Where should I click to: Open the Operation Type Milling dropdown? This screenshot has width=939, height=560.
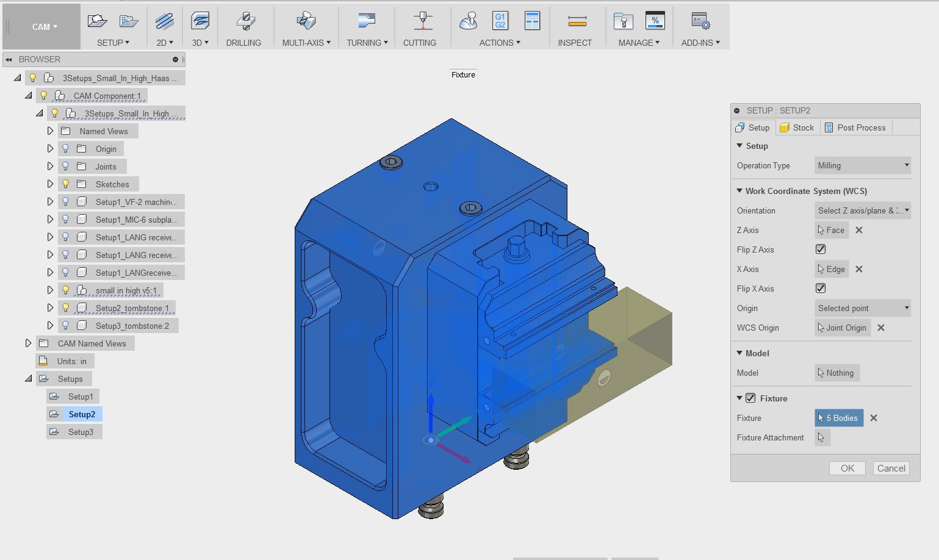coord(863,165)
